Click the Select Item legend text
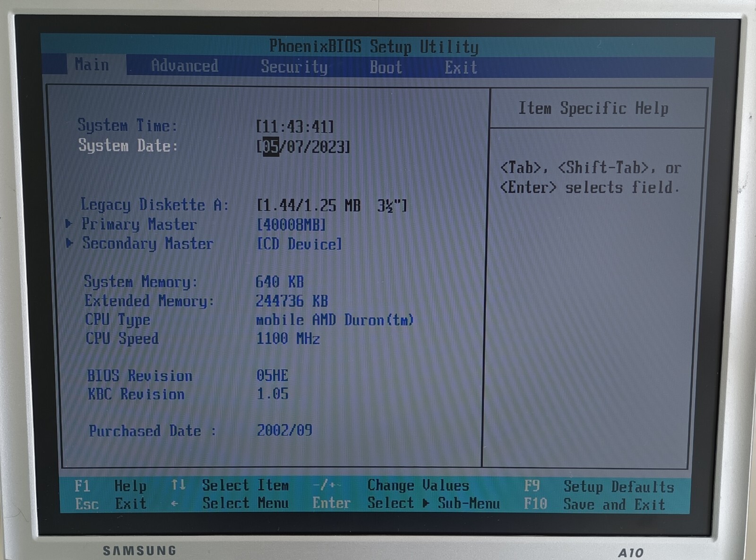Screen dimensions: 756x560 [245, 485]
